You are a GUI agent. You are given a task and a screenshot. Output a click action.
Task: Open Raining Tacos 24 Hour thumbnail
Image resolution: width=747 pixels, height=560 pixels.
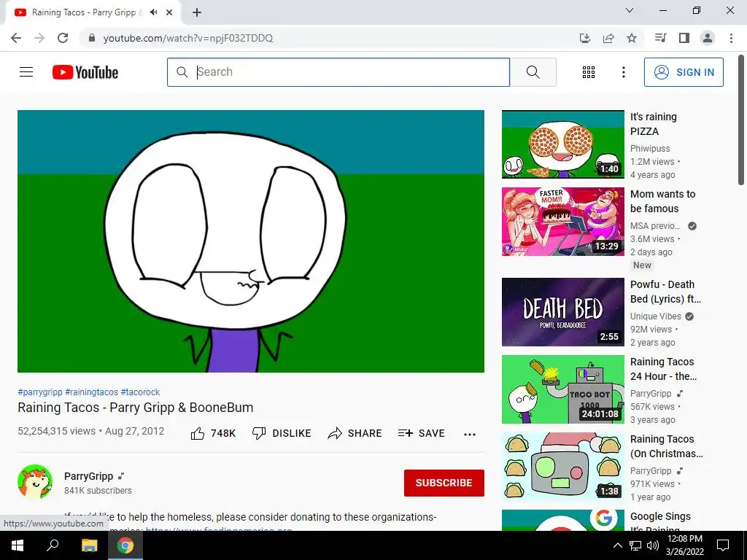tap(562, 389)
